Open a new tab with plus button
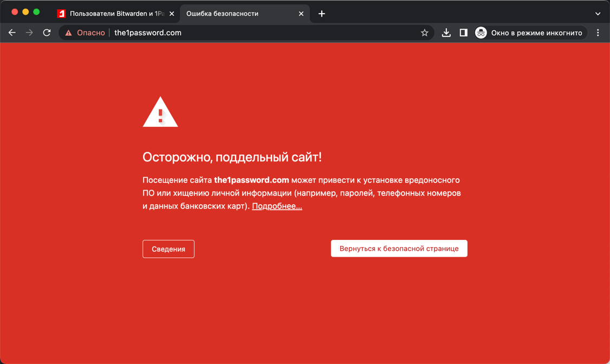This screenshot has width=610, height=364. click(322, 14)
